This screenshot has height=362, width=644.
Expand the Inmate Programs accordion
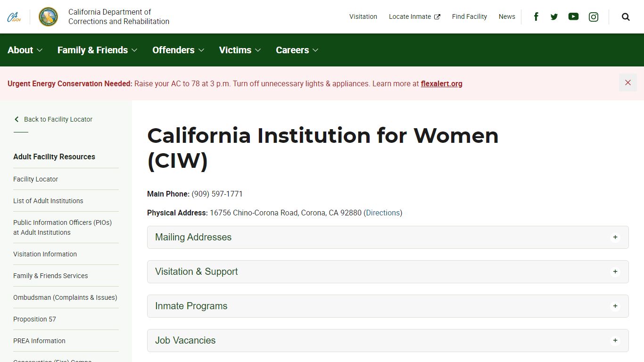(x=388, y=306)
